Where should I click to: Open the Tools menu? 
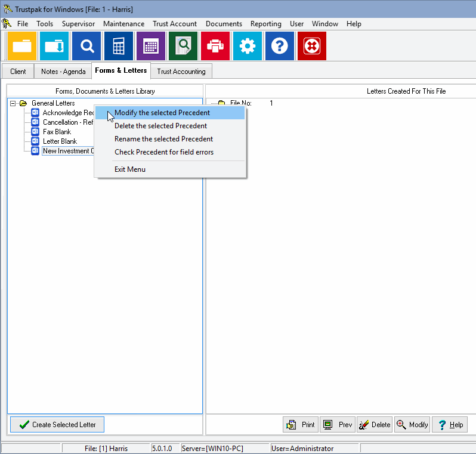45,24
